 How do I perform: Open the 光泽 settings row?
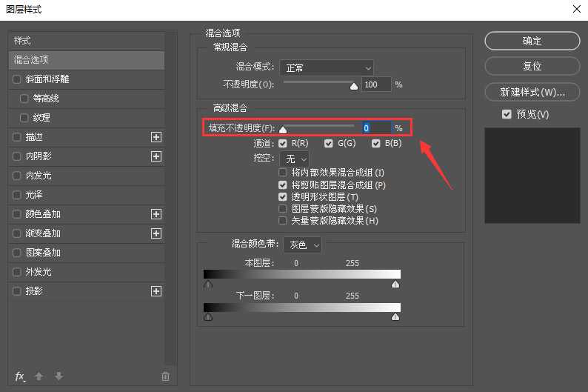pyautogui.click(x=86, y=195)
